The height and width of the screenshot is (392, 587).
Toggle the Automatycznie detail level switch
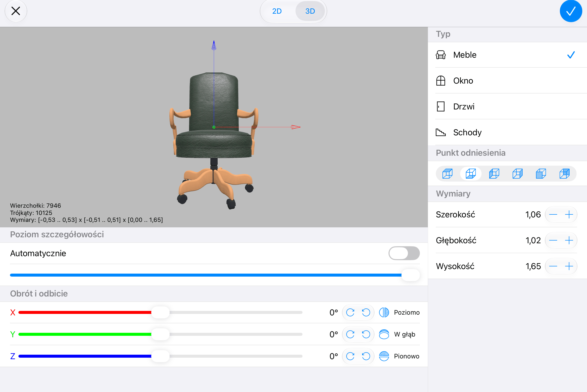point(404,253)
